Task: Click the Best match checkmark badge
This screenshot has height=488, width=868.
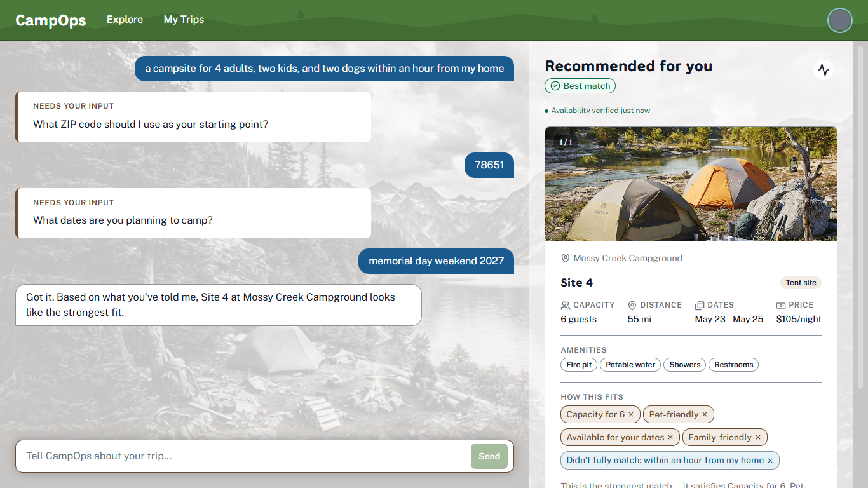Action: (580, 86)
